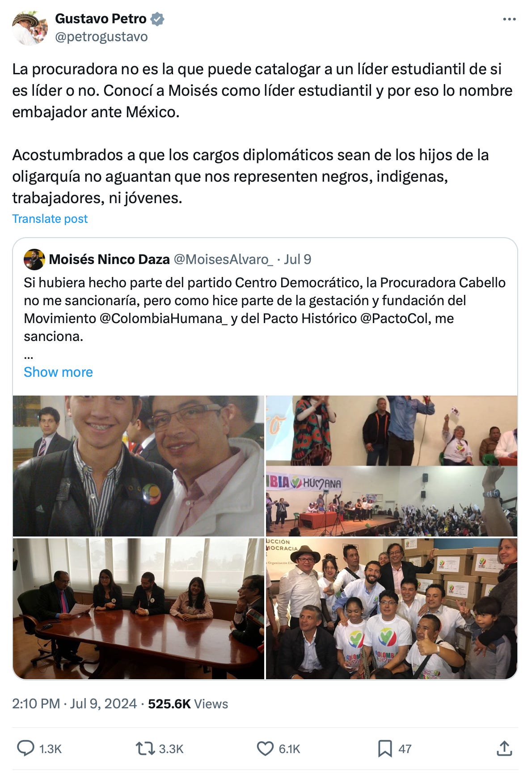Like the post with the heart icon
The image size is (532, 775).
(265, 748)
